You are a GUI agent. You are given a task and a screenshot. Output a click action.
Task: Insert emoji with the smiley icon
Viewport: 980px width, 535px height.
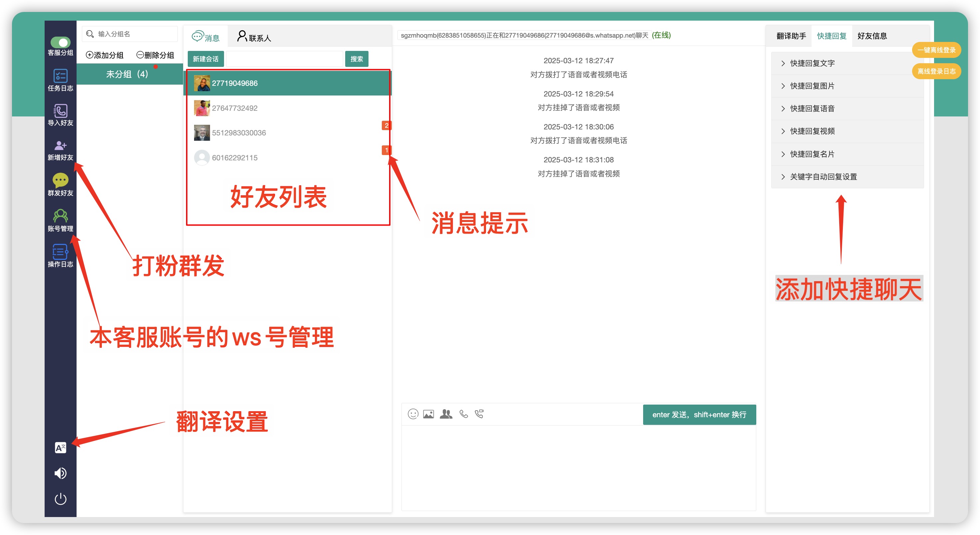[x=413, y=414]
